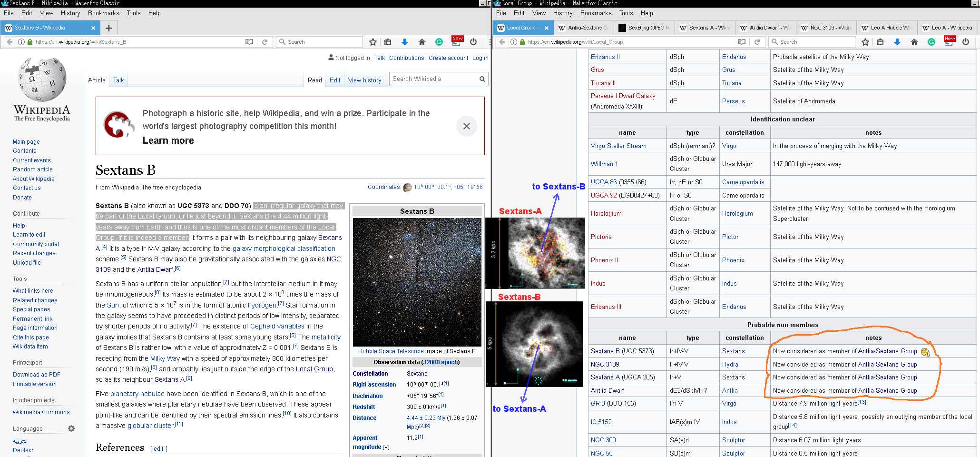
Task: Click the Willman 1 link in the table
Action: click(x=604, y=164)
